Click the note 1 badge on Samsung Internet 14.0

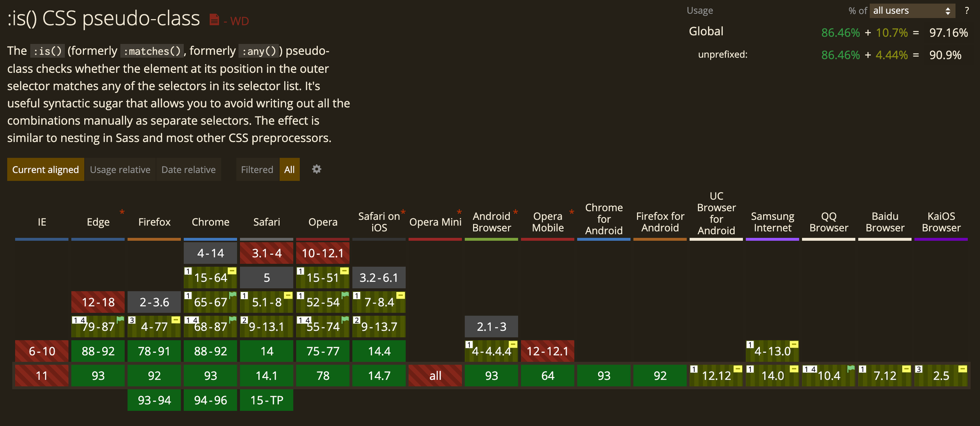750,369
